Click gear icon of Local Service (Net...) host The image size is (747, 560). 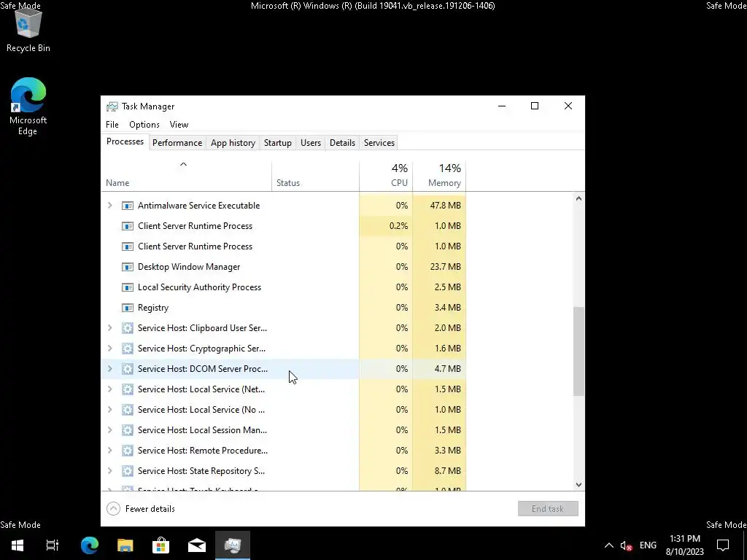click(127, 389)
